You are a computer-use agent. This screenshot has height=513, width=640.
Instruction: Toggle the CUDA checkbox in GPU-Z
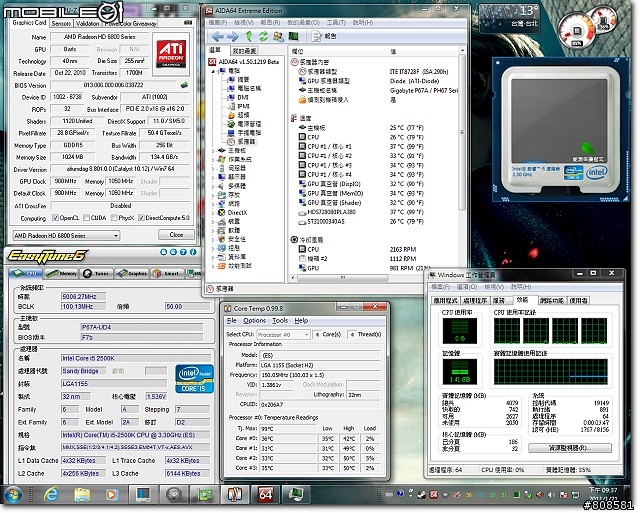pos(87,218)
